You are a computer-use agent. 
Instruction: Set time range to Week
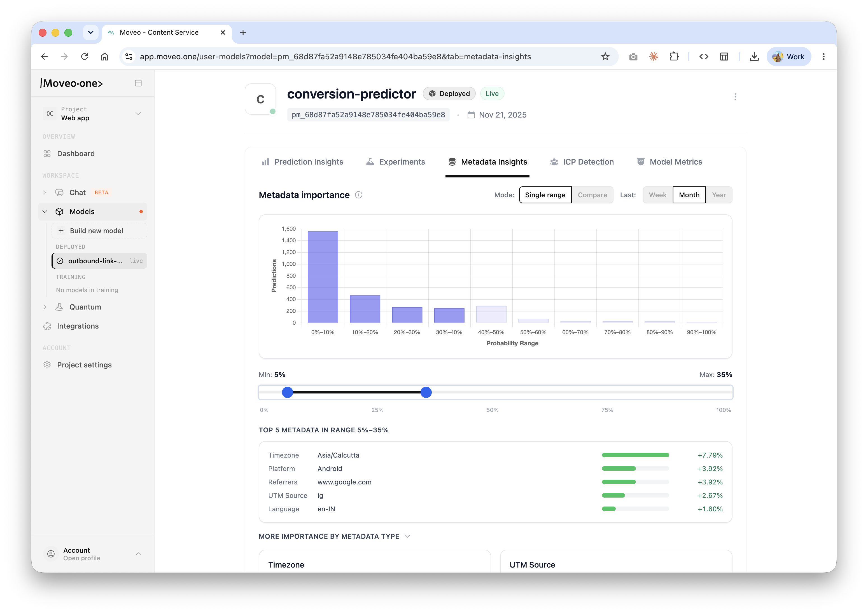(657, 195)
